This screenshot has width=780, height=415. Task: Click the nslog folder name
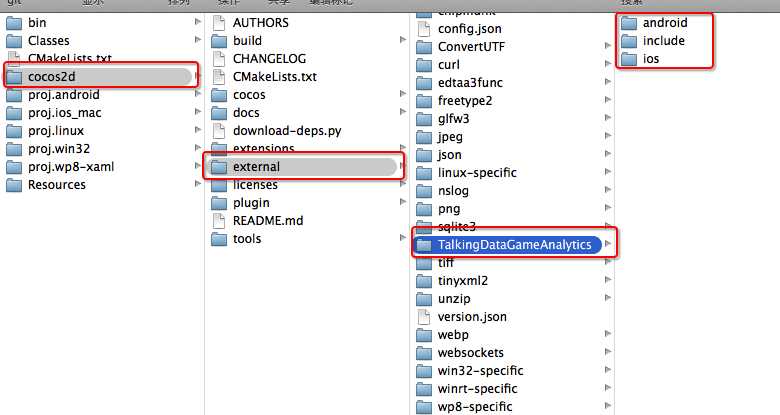[453, 191]
